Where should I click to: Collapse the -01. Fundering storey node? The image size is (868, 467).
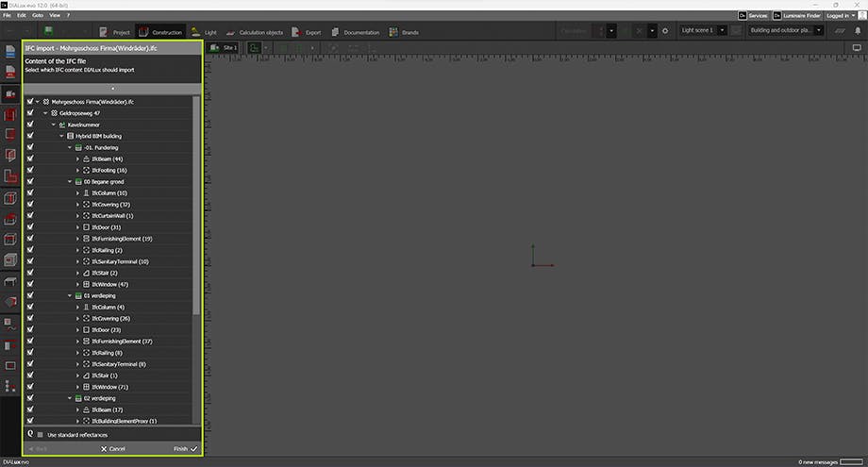70,147
